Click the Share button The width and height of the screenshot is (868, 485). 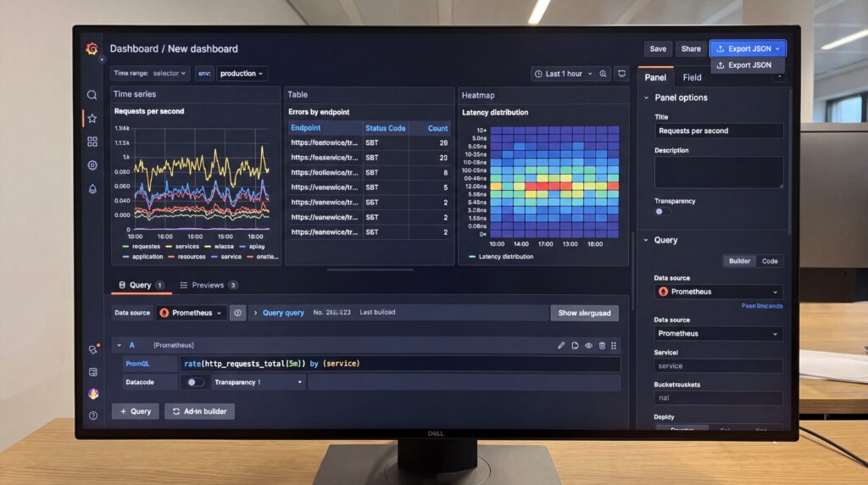coord(691,48)
